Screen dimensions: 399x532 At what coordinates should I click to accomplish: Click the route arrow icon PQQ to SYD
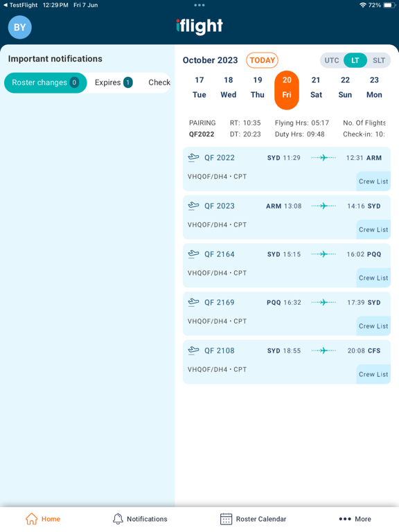pyautogui.click(x=323, y=302)
